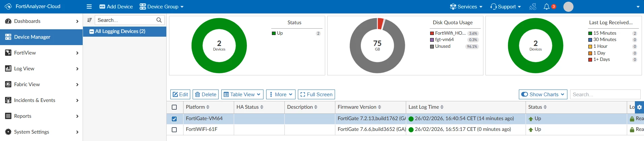Click green Up swatch in Status legend
The height and width of the screenshot is (141, 644).
pyautogui.click(x=274, y=33)
